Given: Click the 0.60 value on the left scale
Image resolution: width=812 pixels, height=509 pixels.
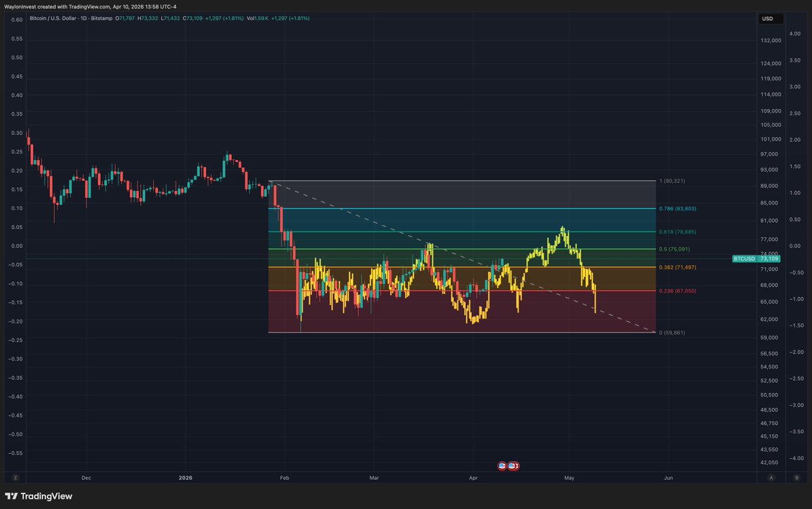Looking at the screenshot, I should (x=17, y=20).
